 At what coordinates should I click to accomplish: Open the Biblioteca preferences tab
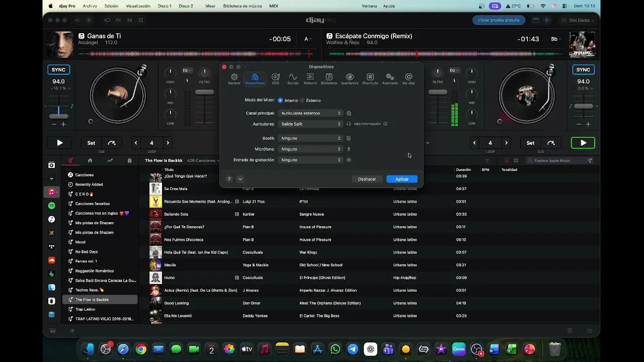point(329,79)
